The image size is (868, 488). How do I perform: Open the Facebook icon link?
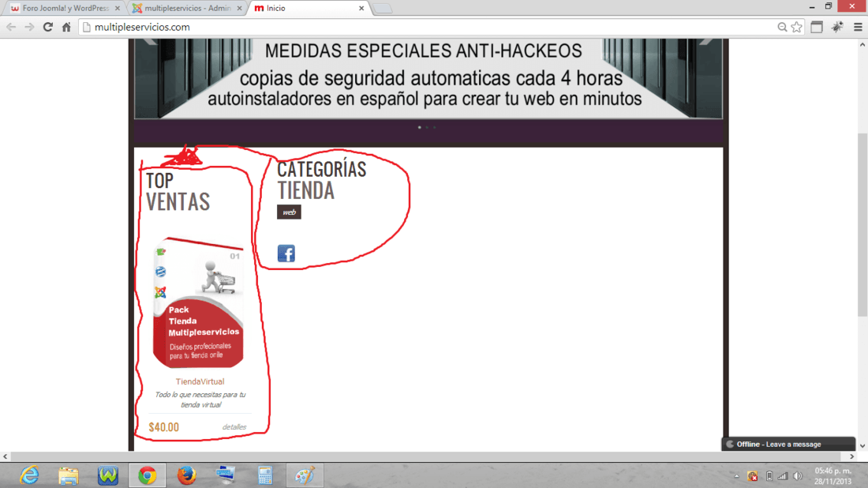click(x=286, y=253)
